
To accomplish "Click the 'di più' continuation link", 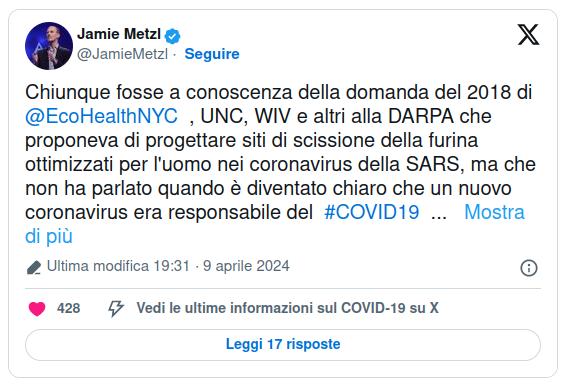I will tap(49, 236).
